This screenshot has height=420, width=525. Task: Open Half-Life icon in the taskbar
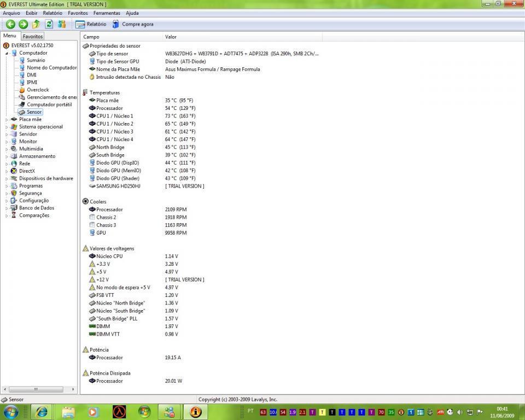tap(119, 412)
